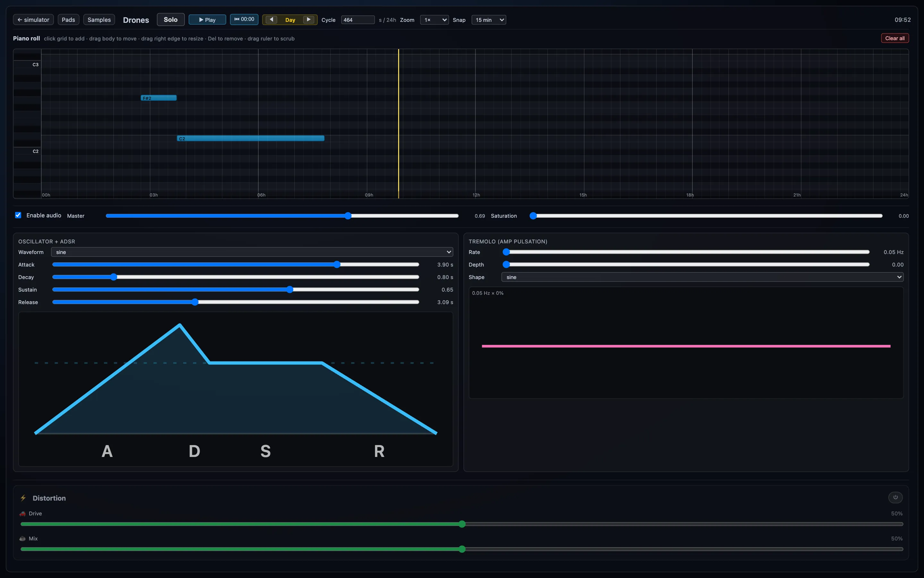
Task: Open the Waveform dropdown
Action: pos(252,252)
